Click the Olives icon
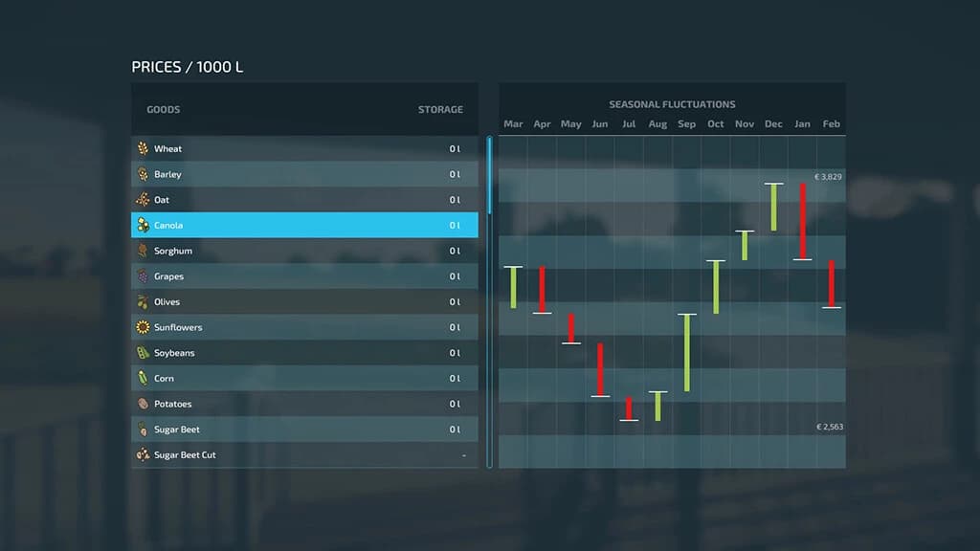Viewport: 980px width, 551px height. tap(144, 301)
